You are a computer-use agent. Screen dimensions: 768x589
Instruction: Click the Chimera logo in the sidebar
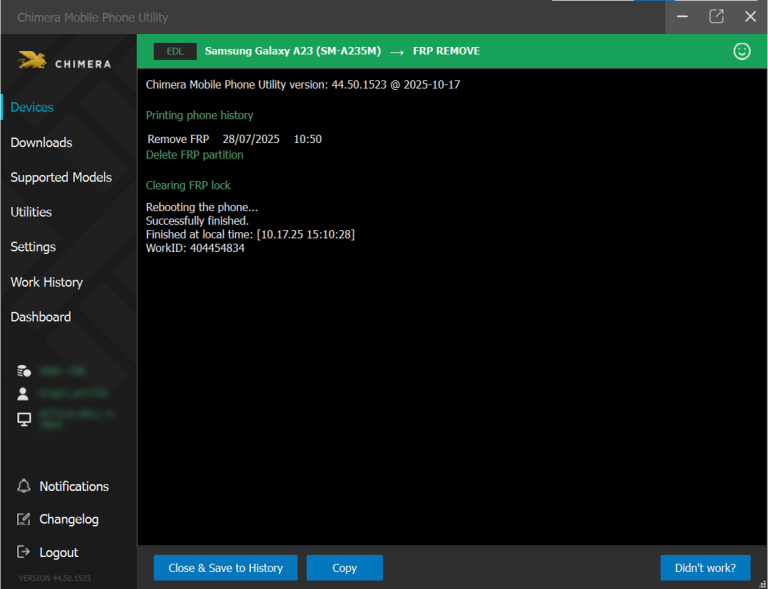click(64, 62)
